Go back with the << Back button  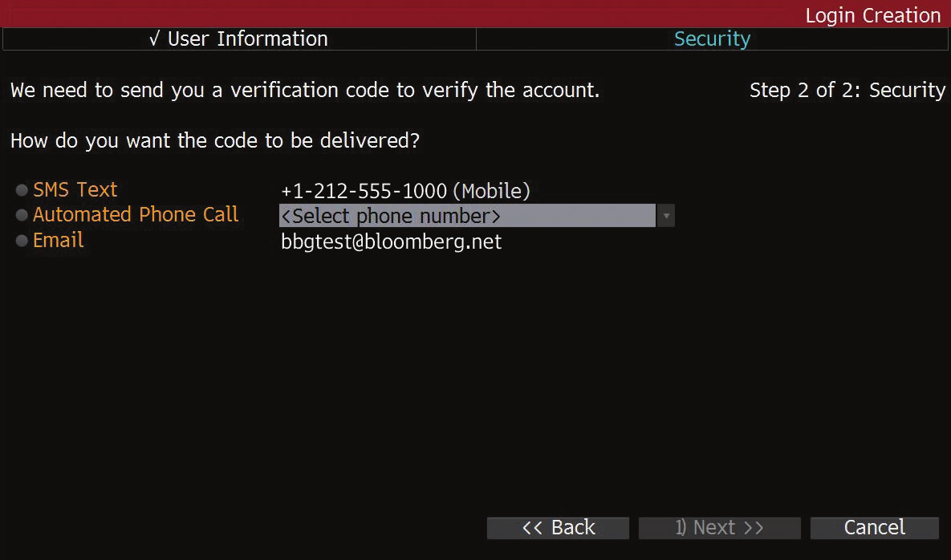click(x=558, y=527)
